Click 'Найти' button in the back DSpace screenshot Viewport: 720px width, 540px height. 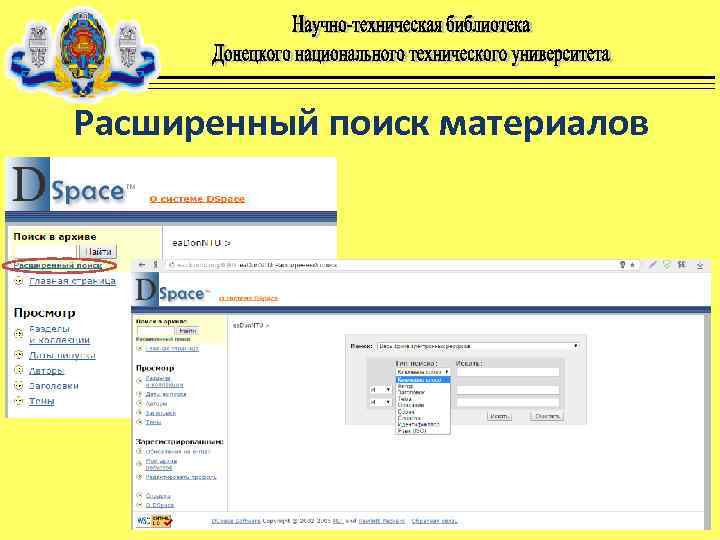(x=98, y=252)
